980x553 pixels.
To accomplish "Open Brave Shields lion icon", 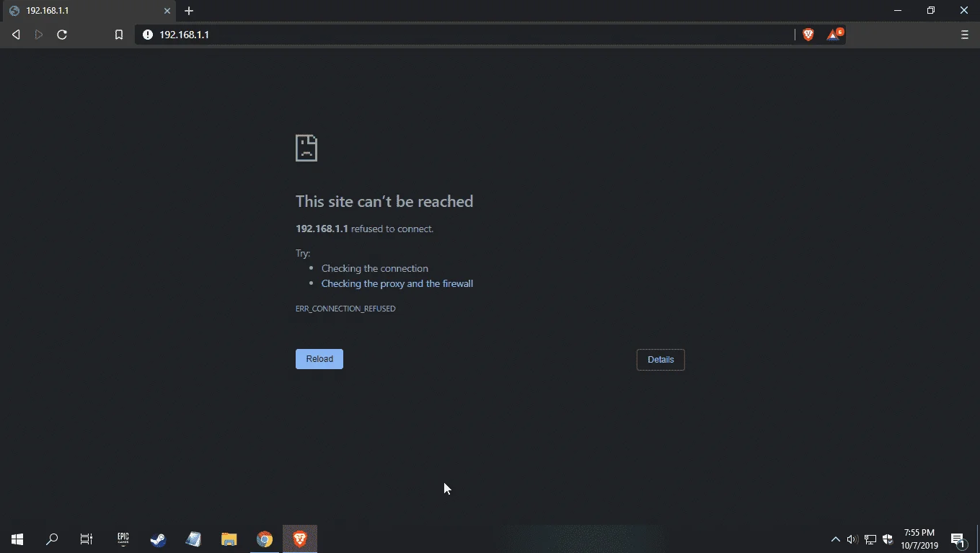I will 808,35.
